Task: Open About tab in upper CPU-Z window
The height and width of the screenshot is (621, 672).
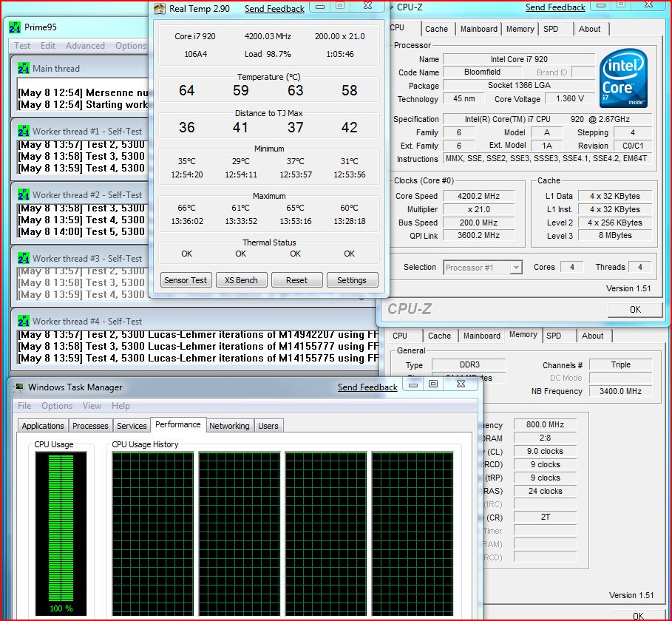Action: (590, 29)
